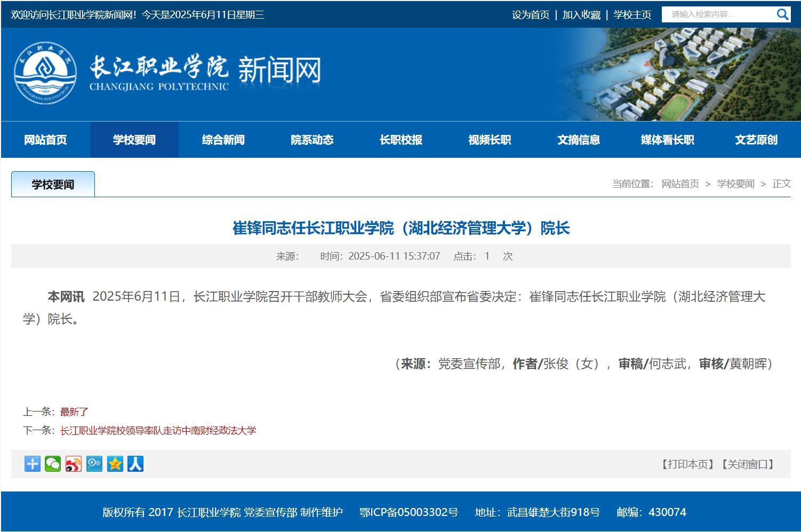Go to 院系动态 section
The width and height of the screenshot is (801, 532).
point(312,140)
